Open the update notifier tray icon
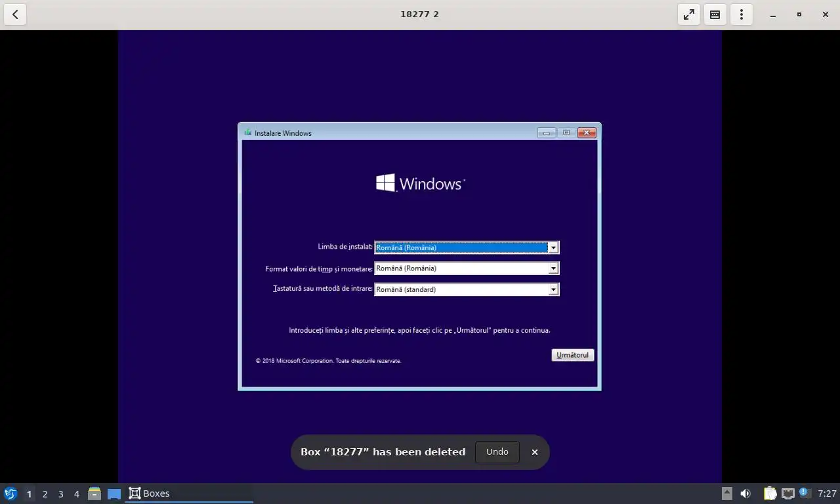Viewport: 840px width, 504px height. click(x=805, y=493)
